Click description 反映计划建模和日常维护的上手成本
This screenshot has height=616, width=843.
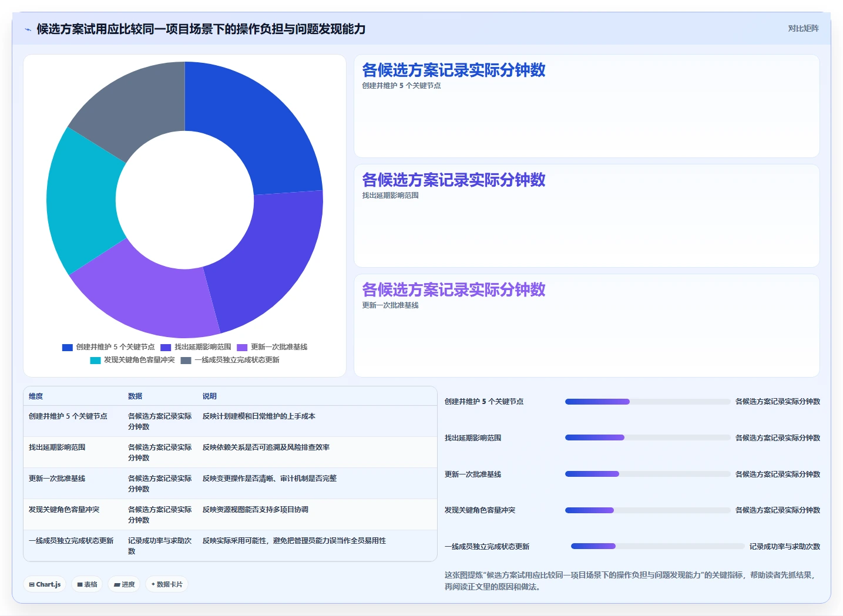point(259,416)
